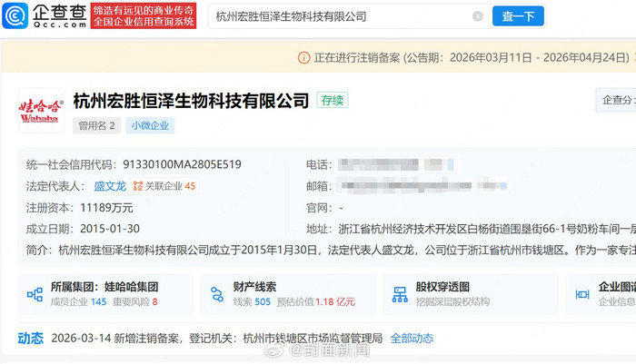Open 重要风险 8 count
This screenshot has width=636, height=364.
pyautogui.click(x=135, y=302)
